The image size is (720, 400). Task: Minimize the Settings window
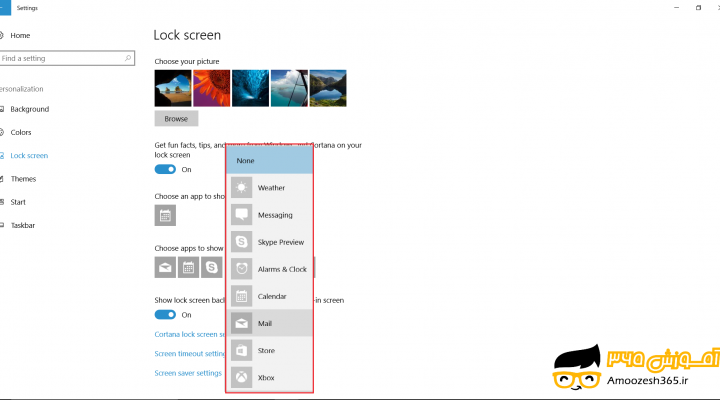click(x=676, y=7)
